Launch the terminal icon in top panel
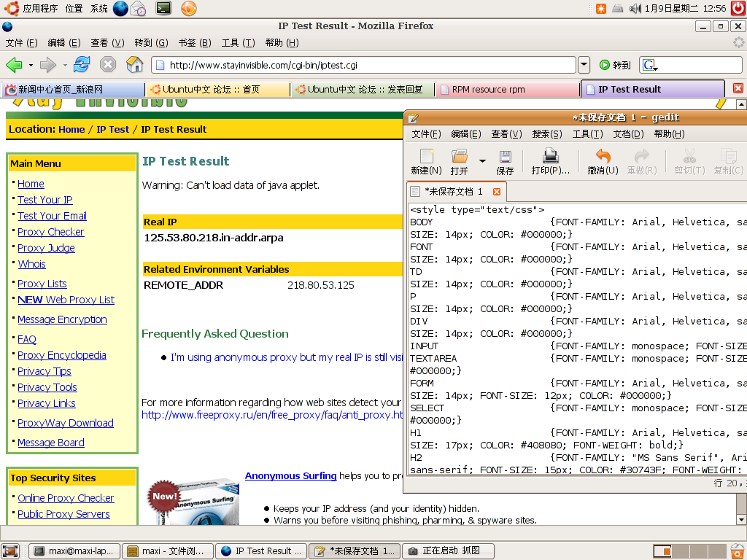This screenshot has width=747, height=560. 163,8
